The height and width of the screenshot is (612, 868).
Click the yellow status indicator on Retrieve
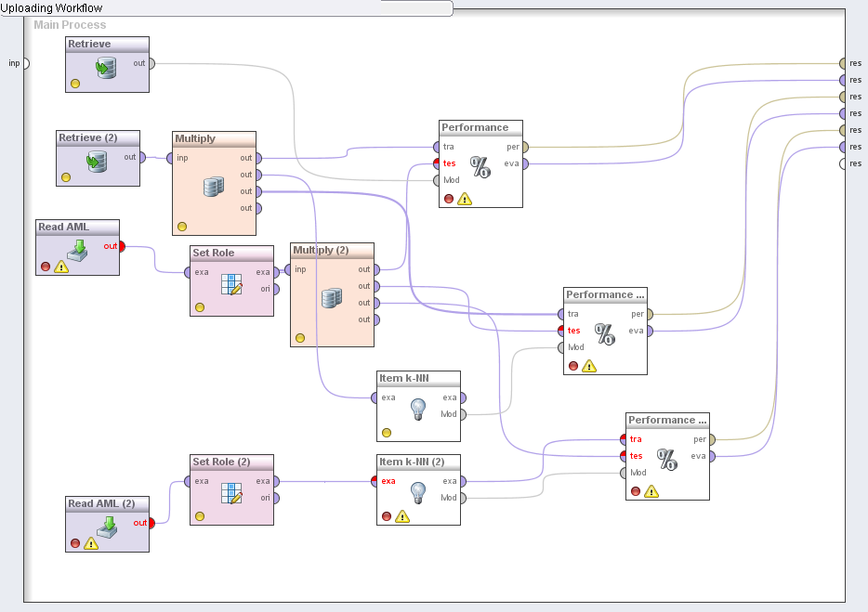pos(75,84)
